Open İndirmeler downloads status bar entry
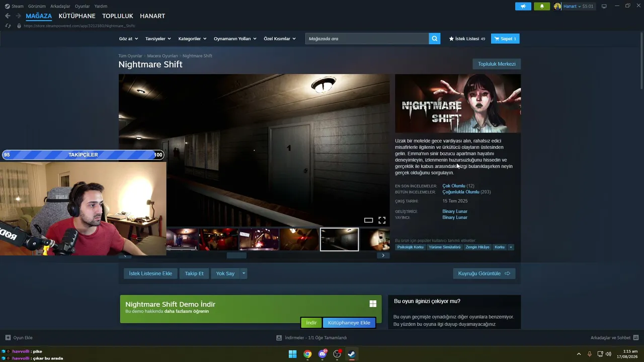This screenshot has width=644, height=362. tap(311, 338)
